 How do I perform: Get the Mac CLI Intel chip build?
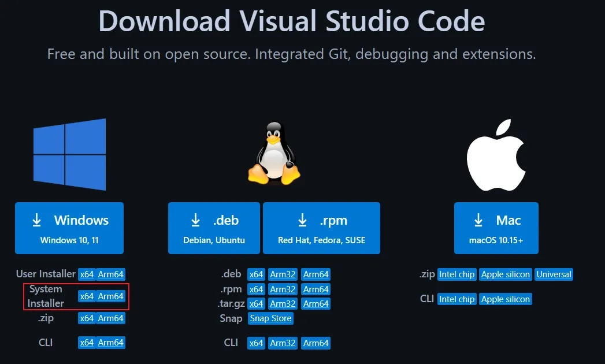tap(457, 299)
